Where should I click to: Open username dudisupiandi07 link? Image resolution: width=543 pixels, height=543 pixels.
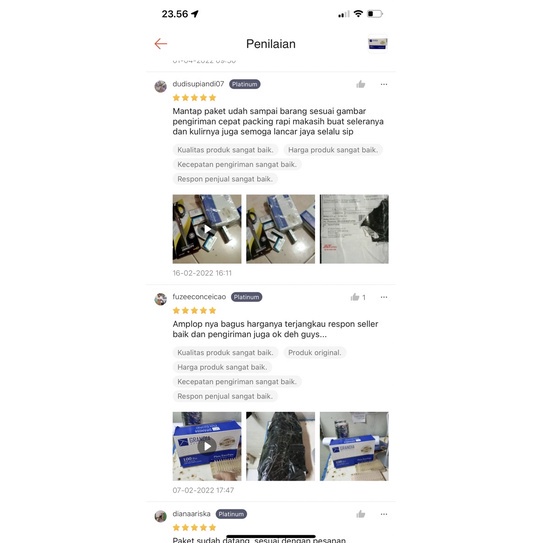click(x=198, y=84)
